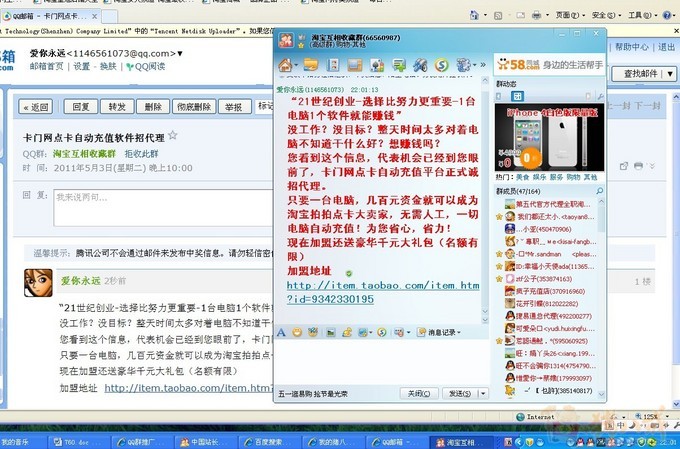Image resolution: width=680 pixels, height=449 pixels.
Task: Open the send options dropdown arrow
Action: pyautogui.click(x=483, y=393)
